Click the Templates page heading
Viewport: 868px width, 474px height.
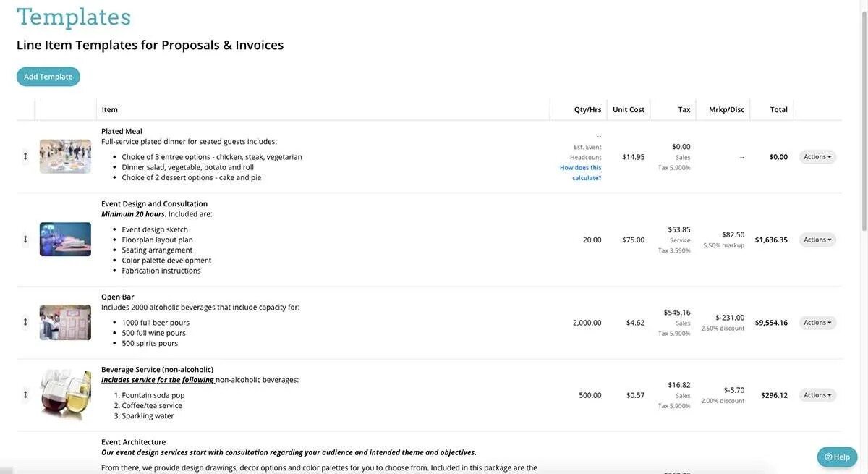coord(74,17)
